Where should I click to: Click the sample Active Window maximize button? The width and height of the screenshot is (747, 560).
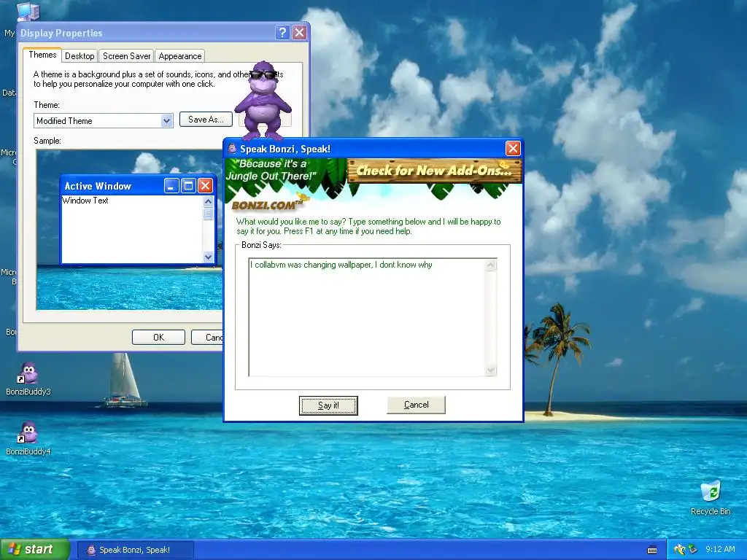(188, 186)
